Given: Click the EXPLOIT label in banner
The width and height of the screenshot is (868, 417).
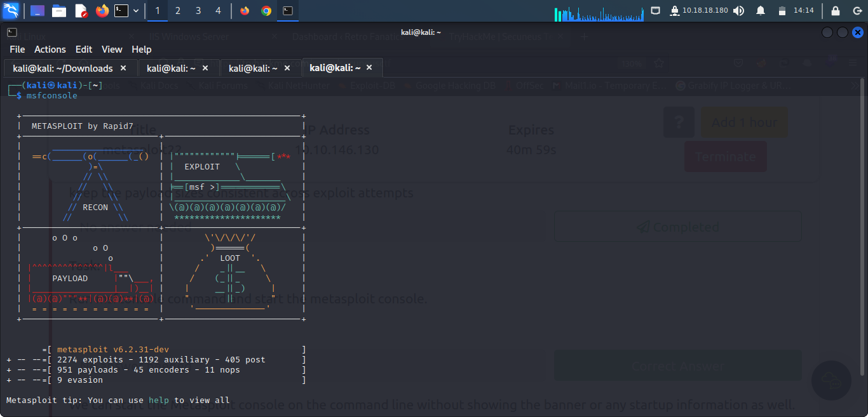Looking at the screenshot, I should click(x=202, y=167).
